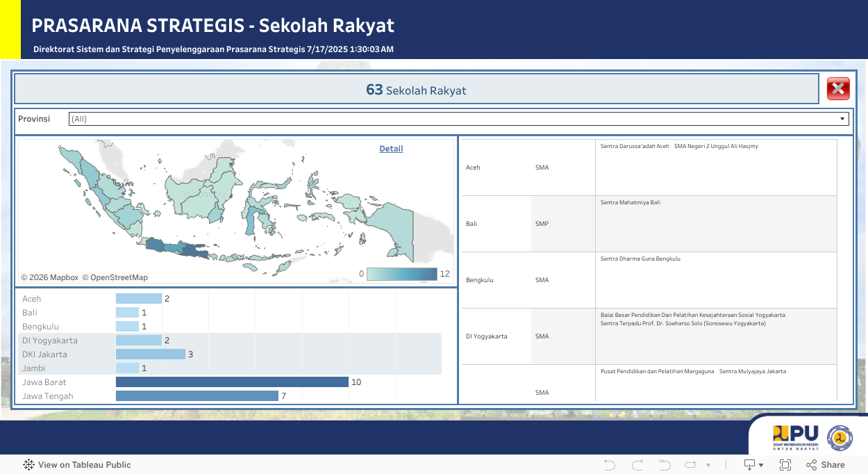The image size is (868, 474).
Task: Select the Jawa Barat bar
Action: point(232,382)
